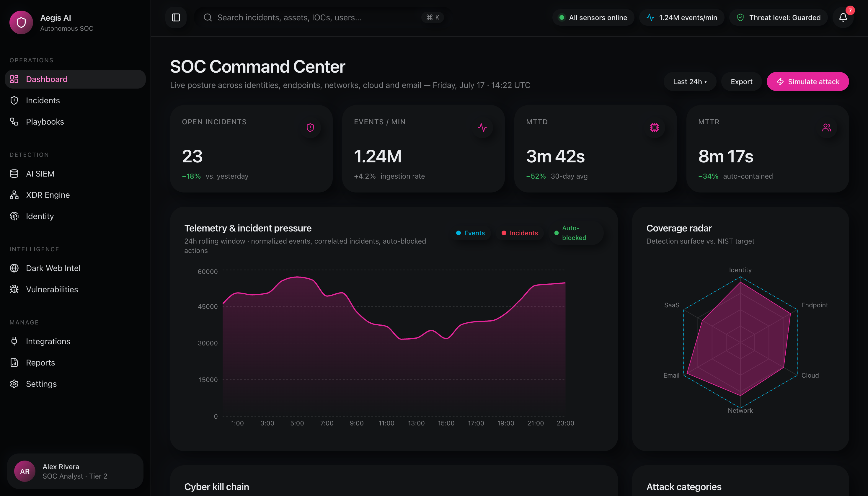Click the lightning bolt icon in Simulate attack

click(780, 82)
